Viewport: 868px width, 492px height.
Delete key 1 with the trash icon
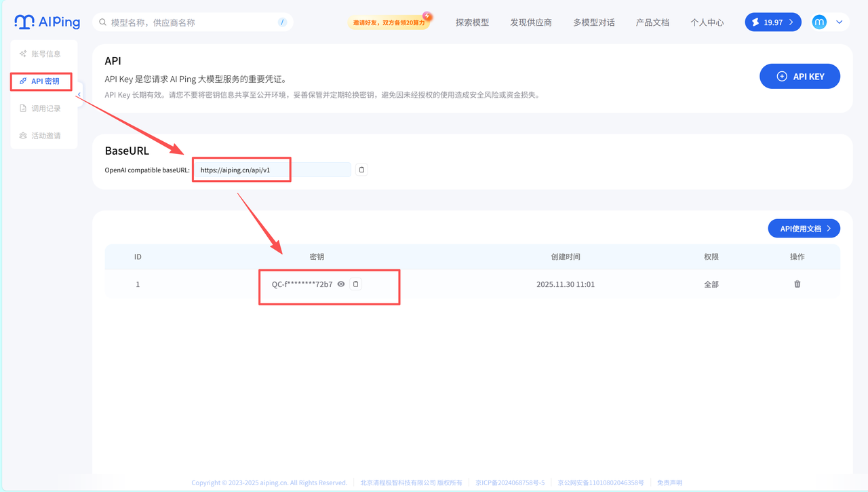tap(797, 284)
